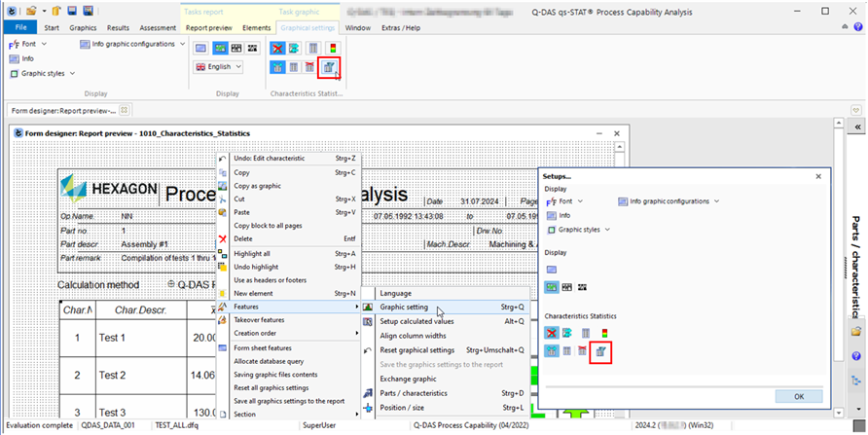Expand Graphic styles dropdown in the ribbon

click(x=42, y=73)
